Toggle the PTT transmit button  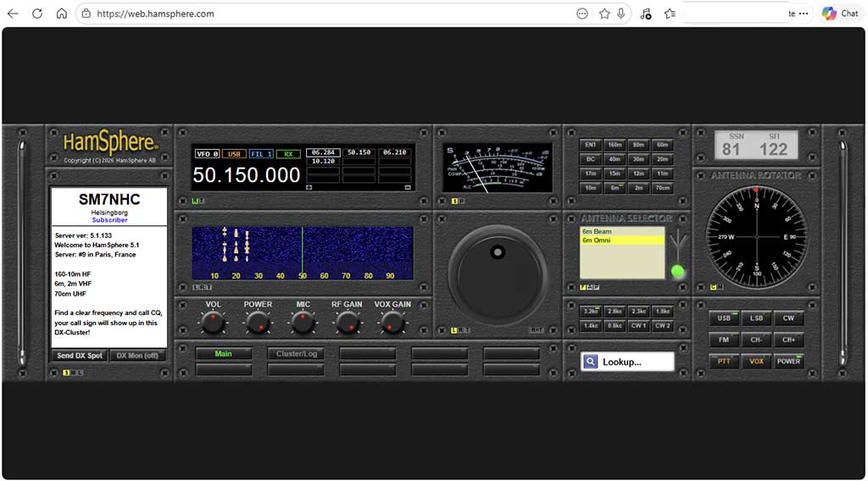(x=724, y=362)
